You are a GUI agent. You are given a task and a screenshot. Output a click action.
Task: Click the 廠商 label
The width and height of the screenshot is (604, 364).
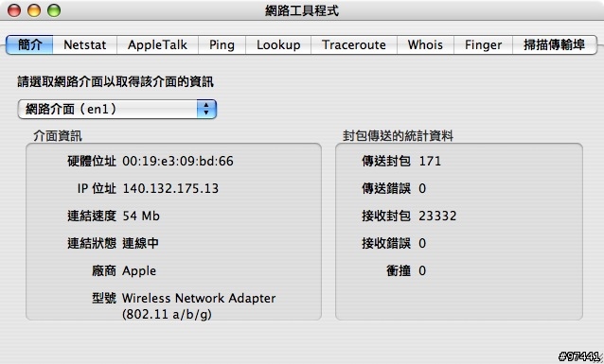[104, 271]
